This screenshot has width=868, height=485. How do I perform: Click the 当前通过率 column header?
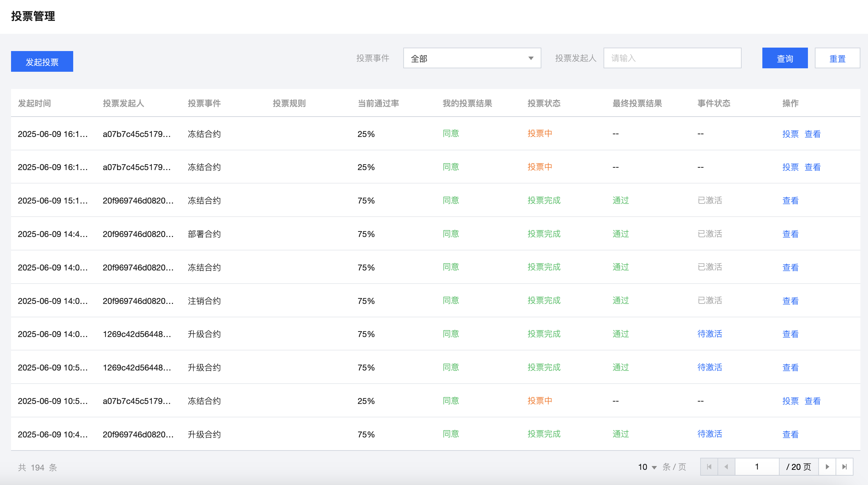pyautogui.click(x=378, y=103)
